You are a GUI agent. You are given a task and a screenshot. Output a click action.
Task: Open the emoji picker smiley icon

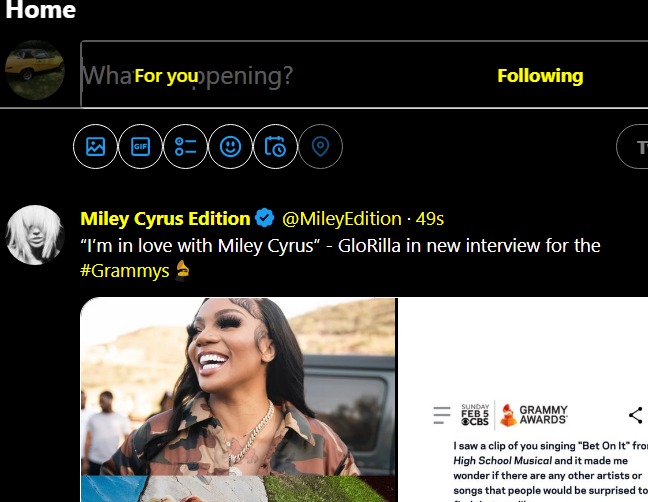[230, 146]
